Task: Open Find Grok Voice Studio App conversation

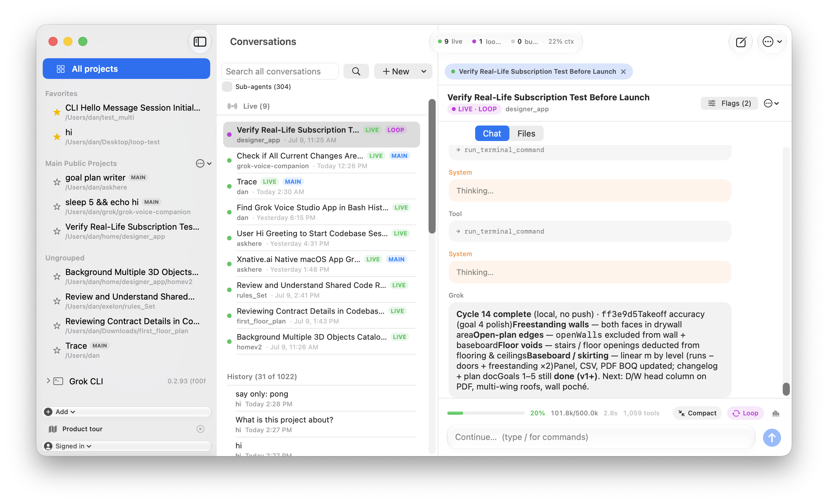Action: click(321, 212)
